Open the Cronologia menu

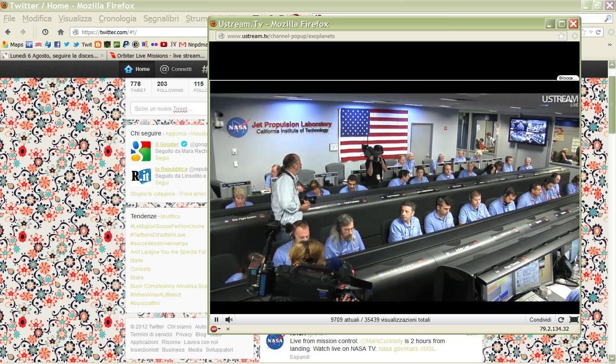click(x=117, y=19)
